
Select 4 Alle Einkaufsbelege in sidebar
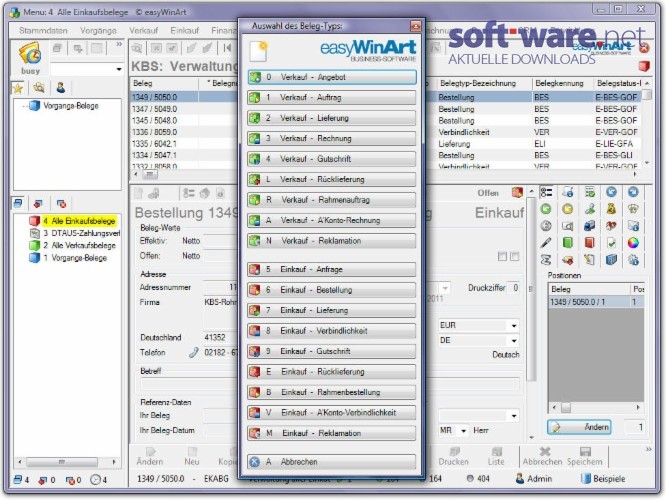coord(73,221)
